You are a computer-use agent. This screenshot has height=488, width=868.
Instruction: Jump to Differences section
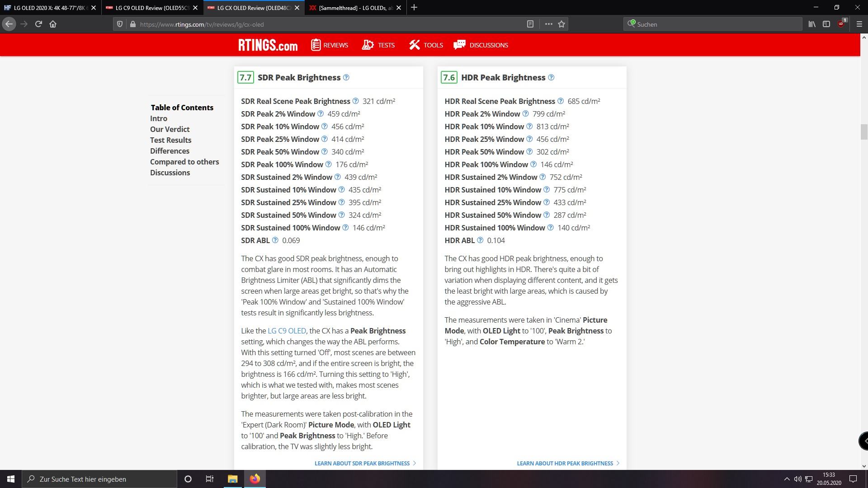[170, 151]
